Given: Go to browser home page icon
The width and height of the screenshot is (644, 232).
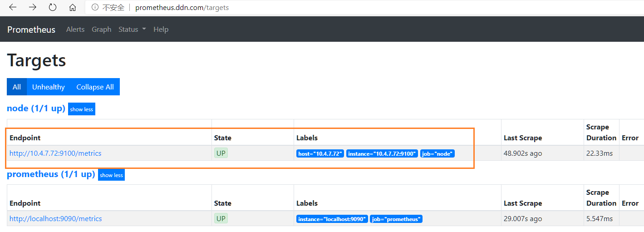Looking at the screenshot, I should pyautogui.click(x=73, y=7).
